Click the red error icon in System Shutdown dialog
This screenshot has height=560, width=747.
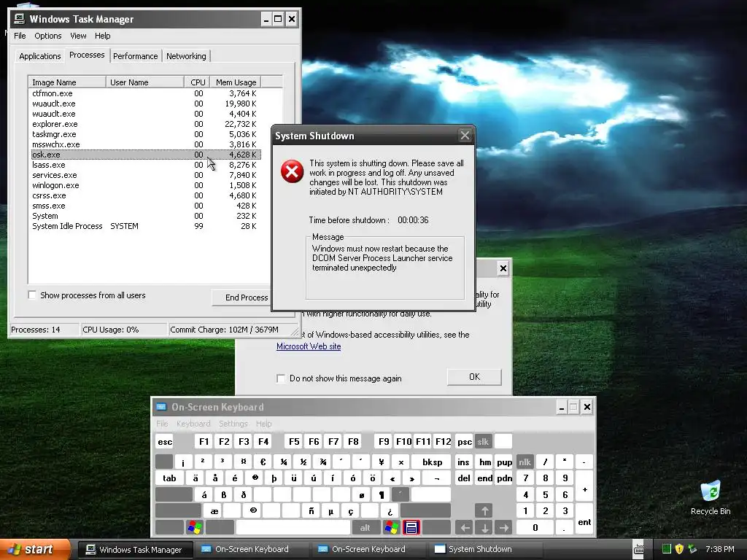point(292,171)
